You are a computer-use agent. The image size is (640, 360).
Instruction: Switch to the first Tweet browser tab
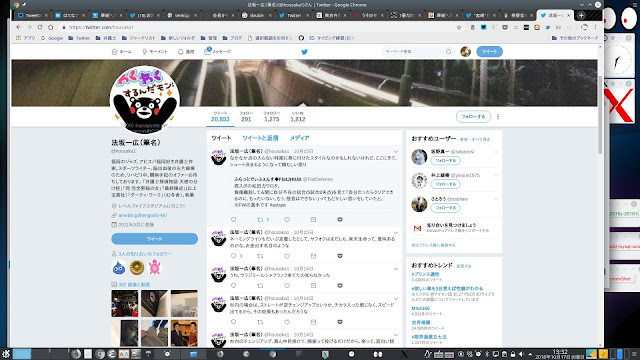(x=33, y=16)
